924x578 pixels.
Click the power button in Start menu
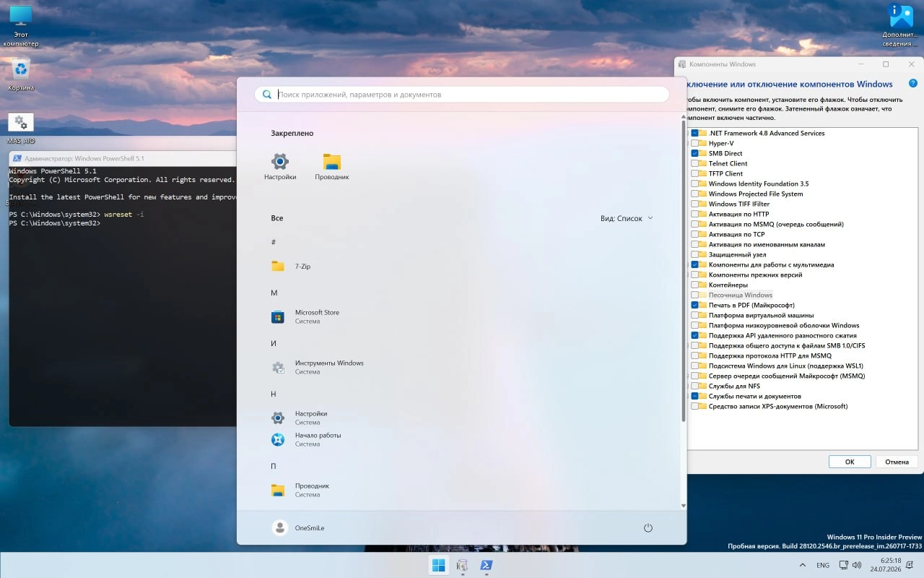(x=648, y=528)
